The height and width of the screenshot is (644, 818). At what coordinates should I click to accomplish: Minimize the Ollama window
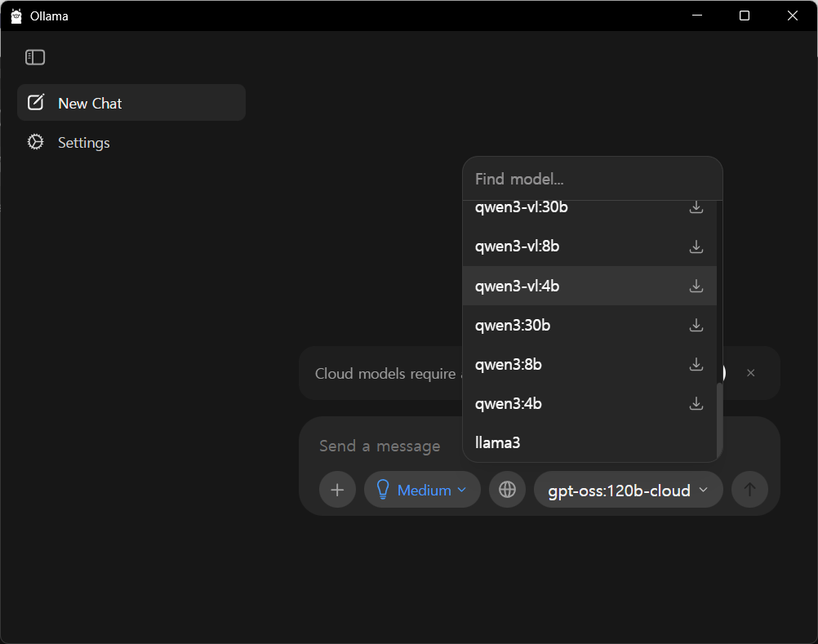pos(697,16)
